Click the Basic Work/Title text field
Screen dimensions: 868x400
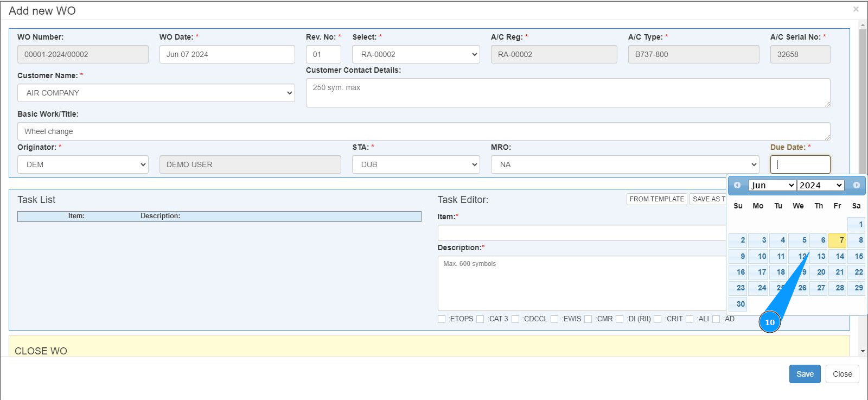click(424, 131)
